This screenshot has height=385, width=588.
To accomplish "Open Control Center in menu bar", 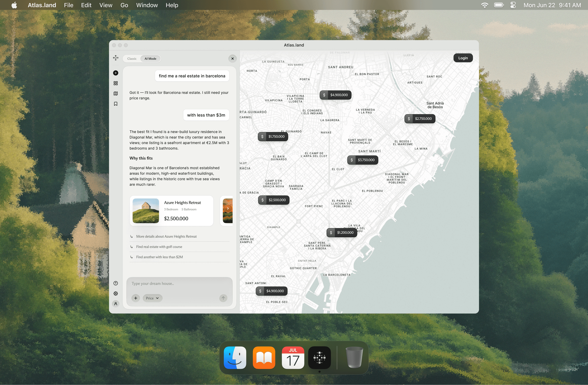I will [513, 5].
